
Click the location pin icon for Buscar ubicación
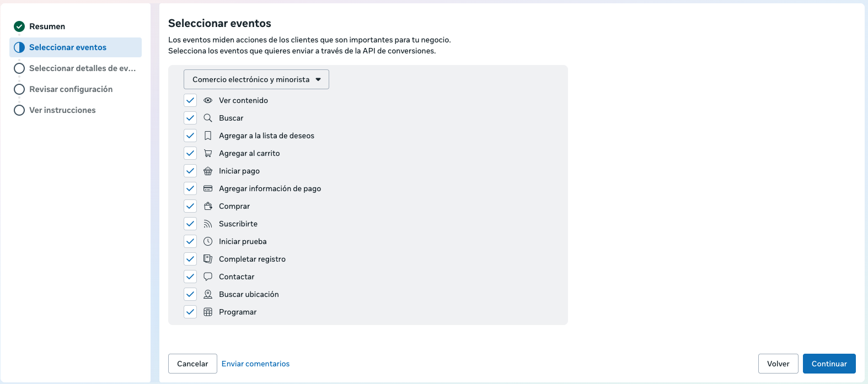(208, 294)
